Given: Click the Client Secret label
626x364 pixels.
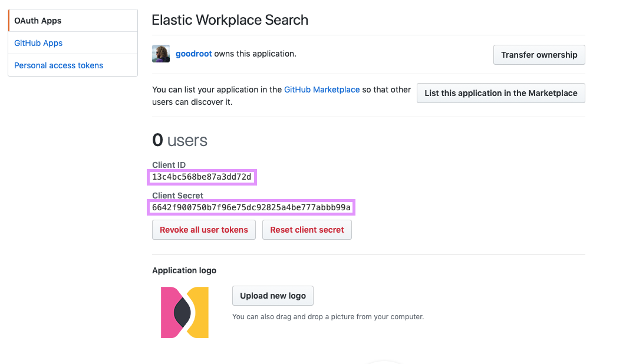Looking at the screenshot, I should click(x=177, y=196).
